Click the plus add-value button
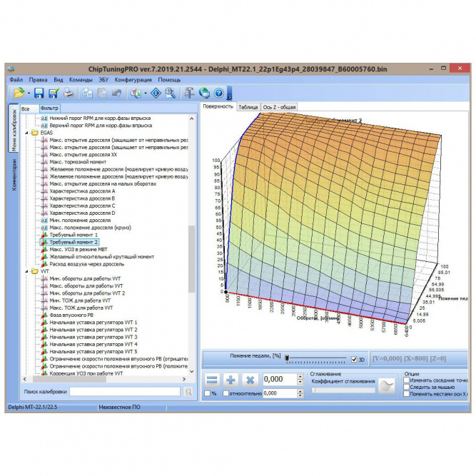476x476 pixels. (231, 380)
